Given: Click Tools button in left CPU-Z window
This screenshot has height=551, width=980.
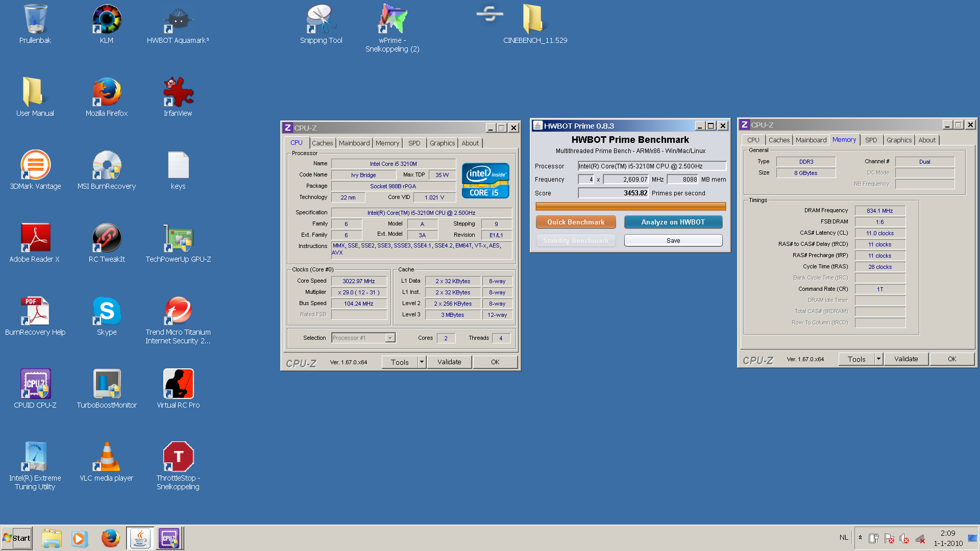Looking at the screenshot, I should point(400,362).
